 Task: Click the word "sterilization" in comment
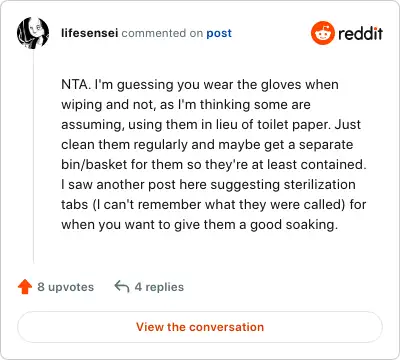click(x=319, y=185)
